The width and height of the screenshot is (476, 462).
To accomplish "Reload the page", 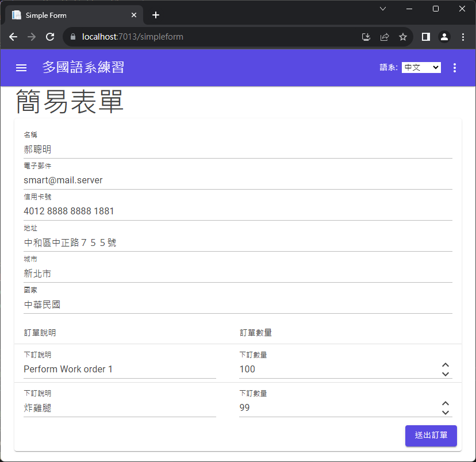I will (x=50, y=37).
